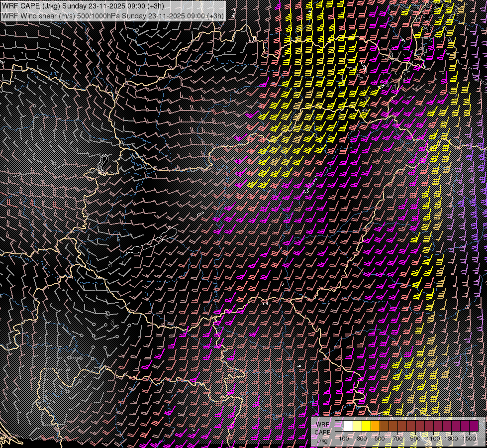Pick the bright yellow CAPE legend swatch
This screenshot has width=487, height=448.
(367, 426)
